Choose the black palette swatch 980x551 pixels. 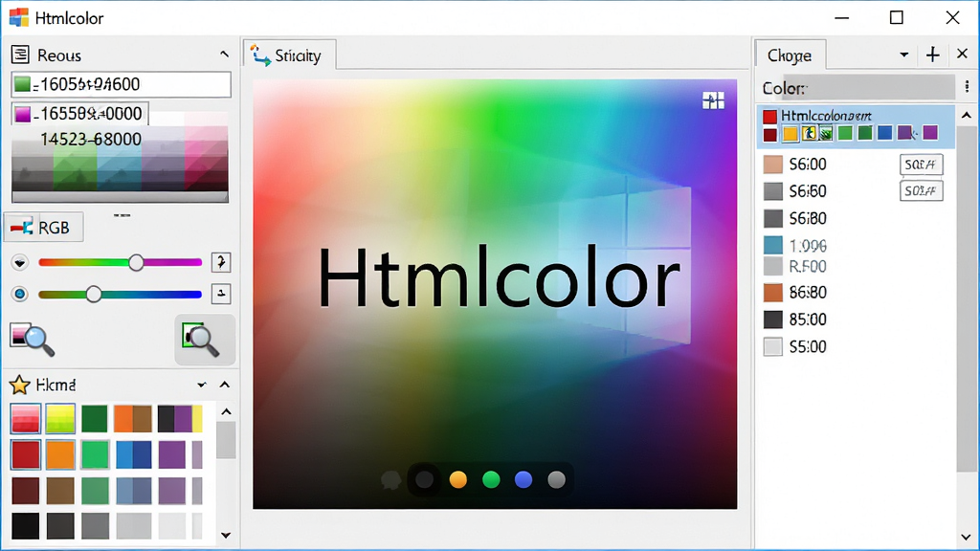26,526
